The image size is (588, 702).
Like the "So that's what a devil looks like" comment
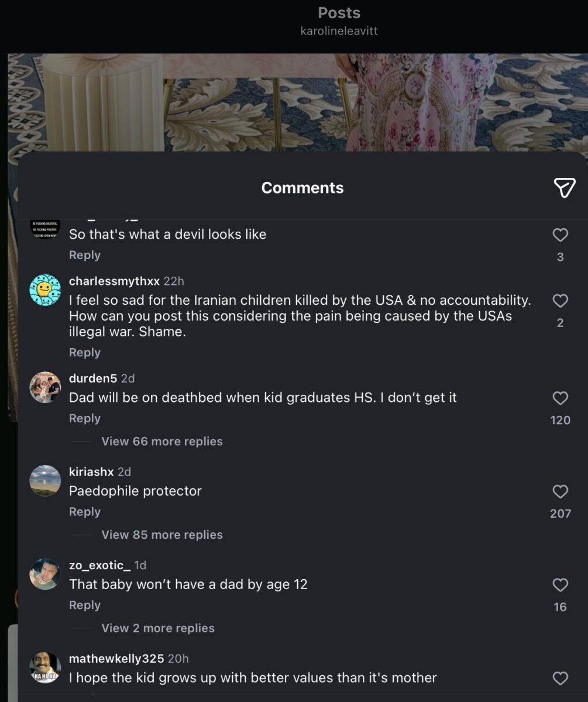click(x=560, y=235)
